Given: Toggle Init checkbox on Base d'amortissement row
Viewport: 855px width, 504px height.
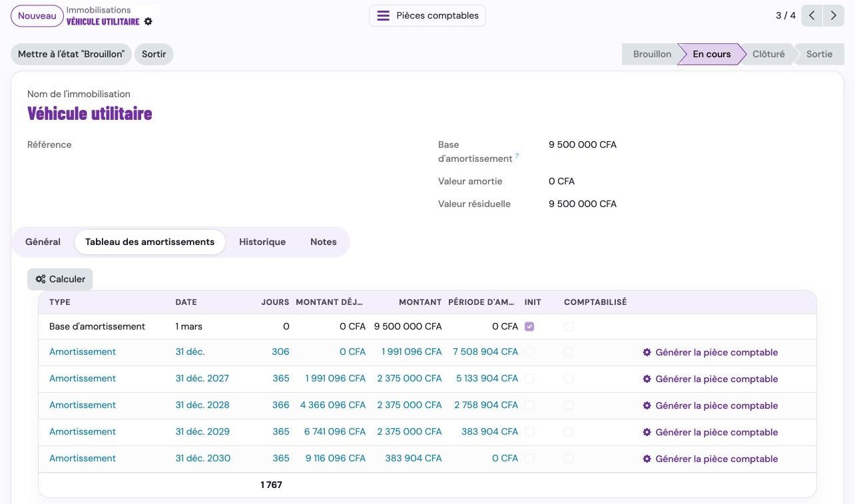Looking at the screenshot, I should point(529,327).
